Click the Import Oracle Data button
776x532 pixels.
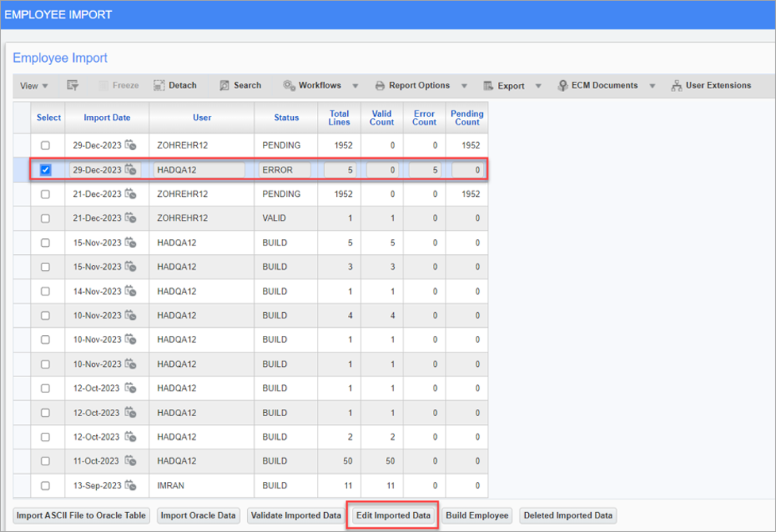pyautogui.click(x=198, y=515)
